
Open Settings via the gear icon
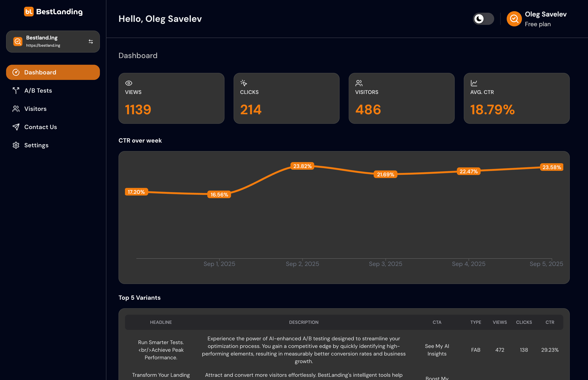(x=16, y=145)
